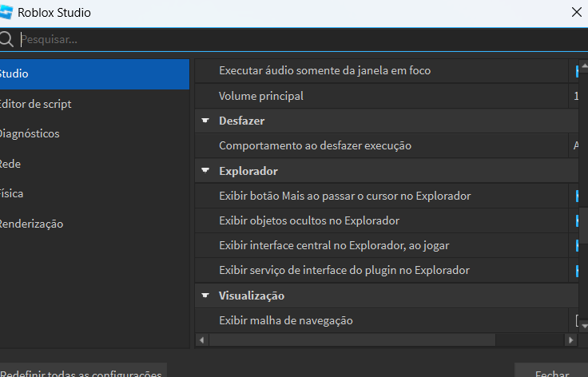Open Comportamento ao desfazer execução value dropdown
Viewport: 588px width, 377px height.
[574, 145]
